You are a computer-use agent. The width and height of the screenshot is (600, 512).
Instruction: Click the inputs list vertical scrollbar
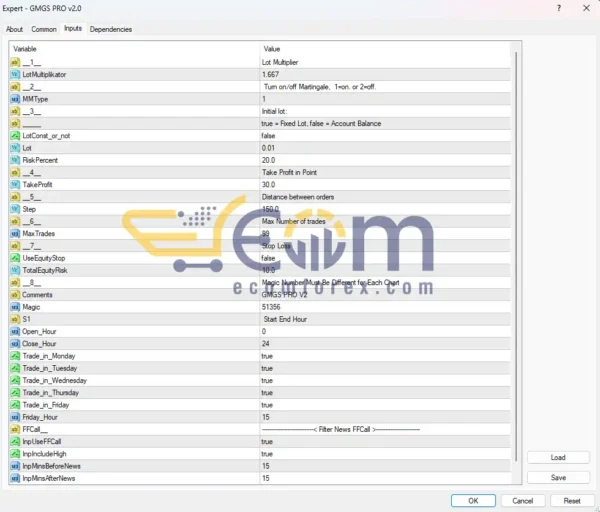(516, 256)
